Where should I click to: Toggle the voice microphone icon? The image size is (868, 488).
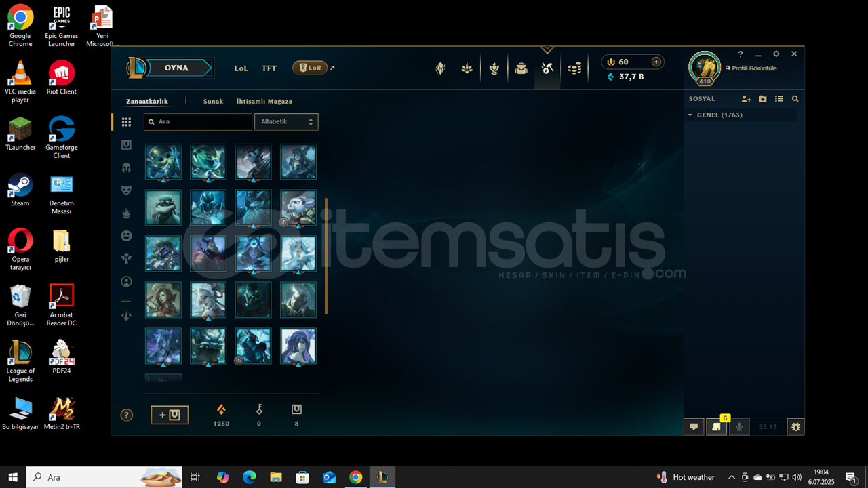tap(739, 426)
